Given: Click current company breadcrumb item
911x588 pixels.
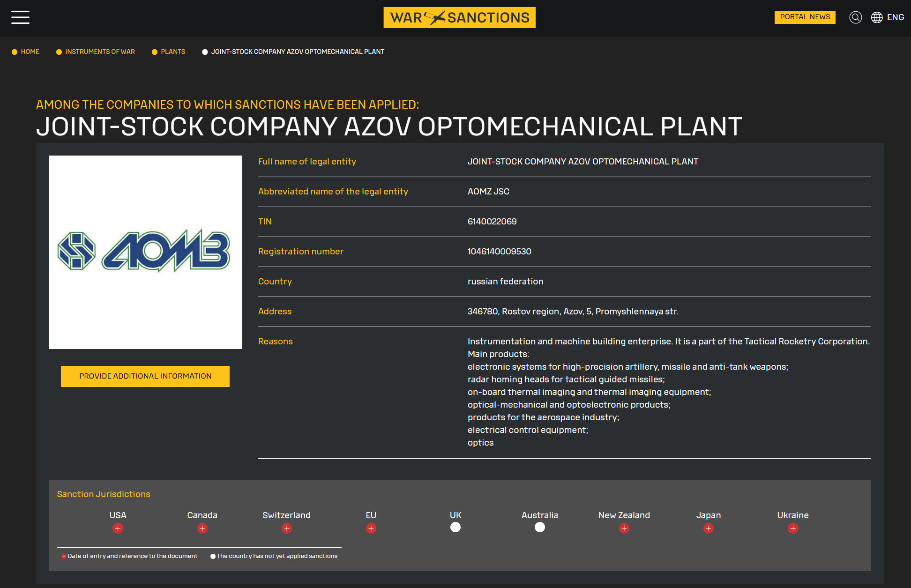Looking at the screenshot, I should pyautogui.click(x=298, y=52).
